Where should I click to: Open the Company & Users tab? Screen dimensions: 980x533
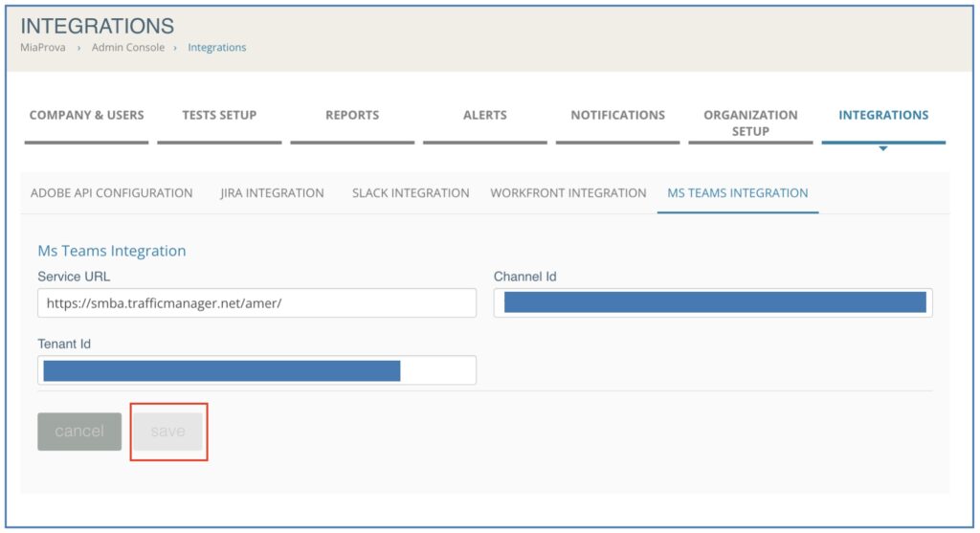point(86,116)
